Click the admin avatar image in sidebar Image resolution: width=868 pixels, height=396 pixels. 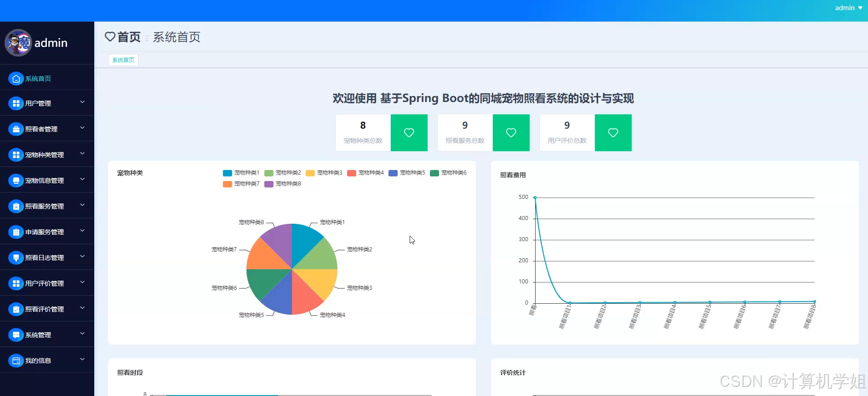pyautogui.click(x=18, y=43)
